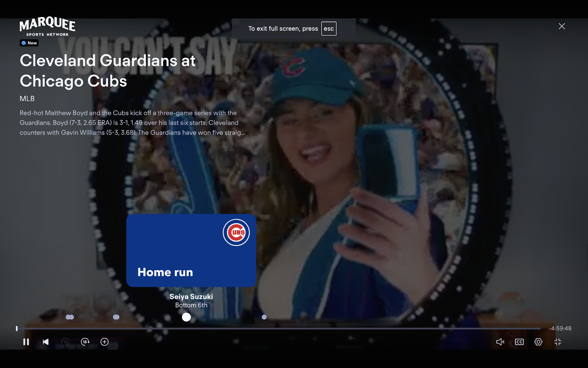This screenshot has height=368, width=588.
Task: Click the Marquee Sports Network logo
Action: pos(47,27)
